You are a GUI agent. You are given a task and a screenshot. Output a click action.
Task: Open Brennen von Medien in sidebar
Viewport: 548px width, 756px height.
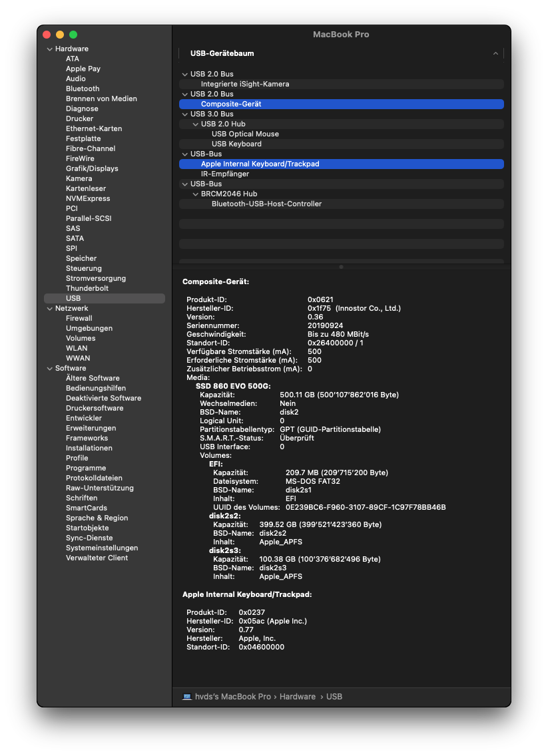101,99
